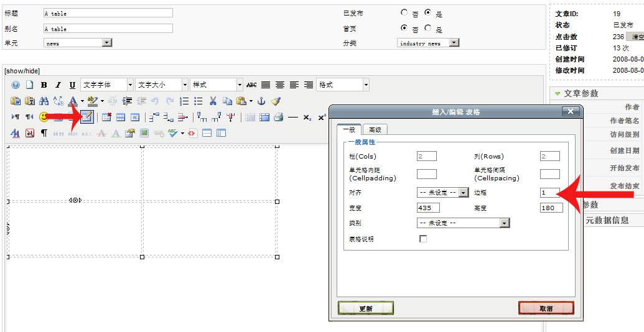Open 分类 industry news dropdown

[428, 43]
